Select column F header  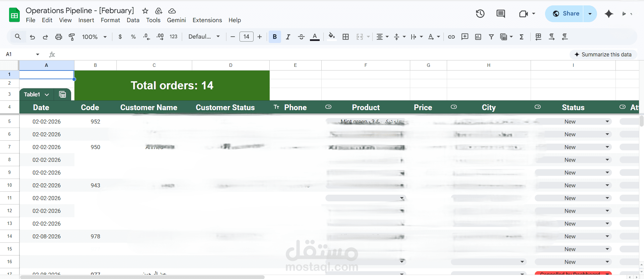(366, 65)
